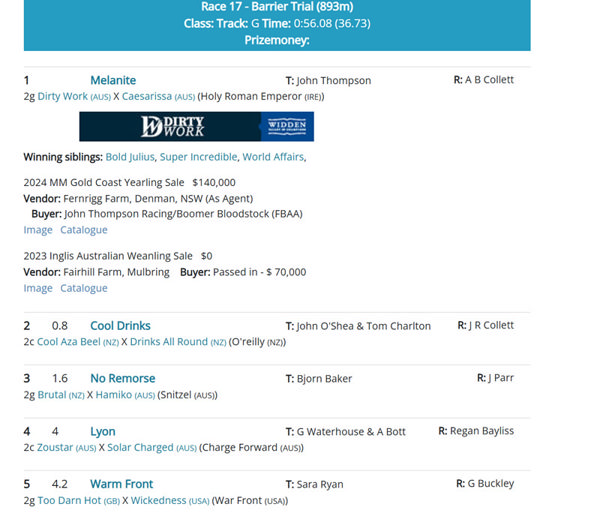Select trainer text Sara Ryan
This screenshot has height=531, width=600.
tap(320, 485)
